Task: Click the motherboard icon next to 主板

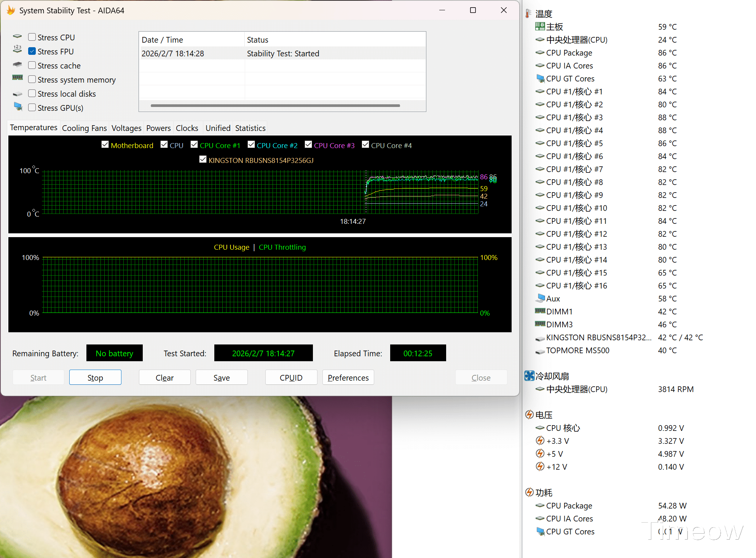Action: pyautogui.click(x=540, y=27)
